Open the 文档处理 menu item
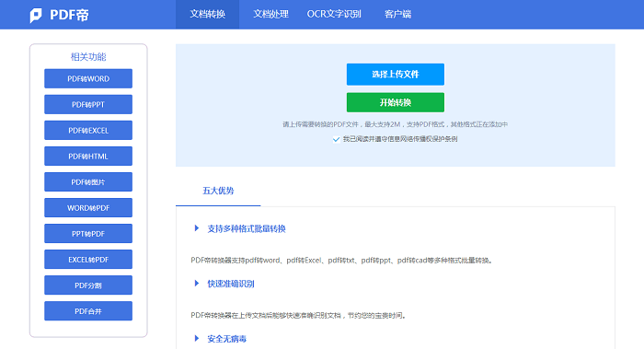644x349 pixels. click(270, 15)
